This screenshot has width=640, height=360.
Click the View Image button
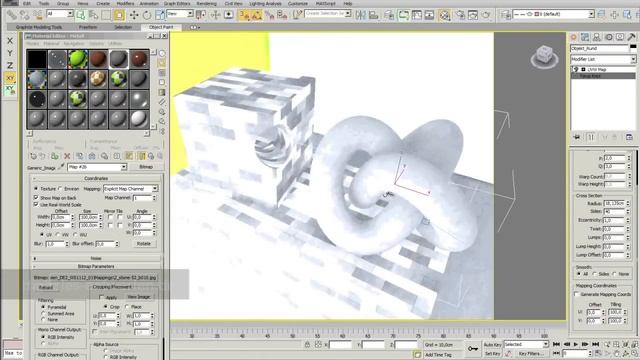[139, 297]
